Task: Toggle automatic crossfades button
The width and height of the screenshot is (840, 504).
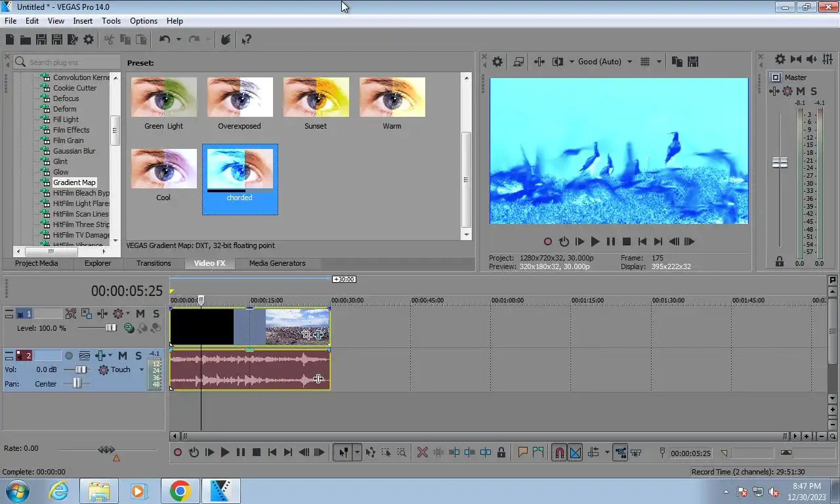Action: (x=575, y=452)
